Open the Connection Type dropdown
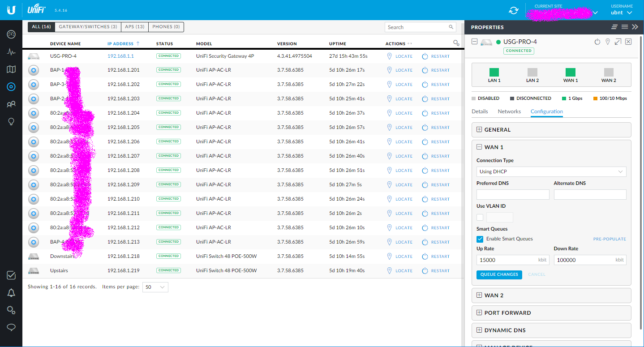This screenshot has height=347, width=644. tap(551, 171)
